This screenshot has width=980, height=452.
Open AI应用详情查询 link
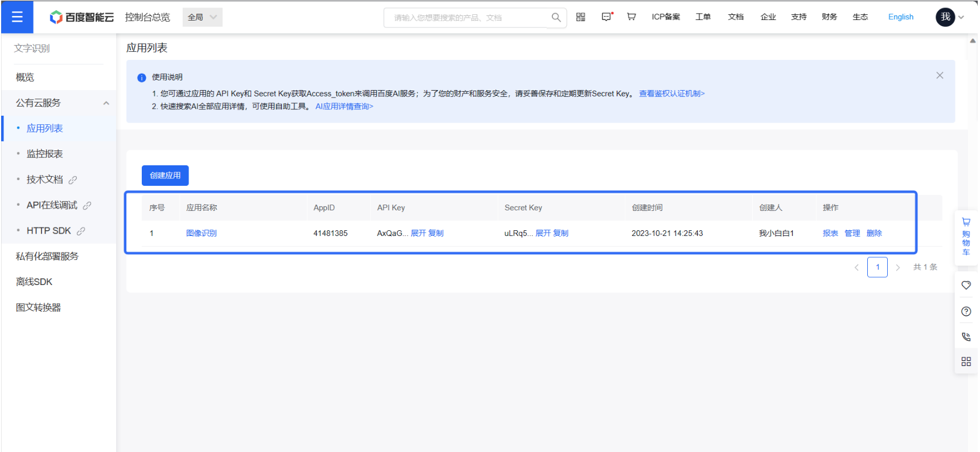point(345,107)
